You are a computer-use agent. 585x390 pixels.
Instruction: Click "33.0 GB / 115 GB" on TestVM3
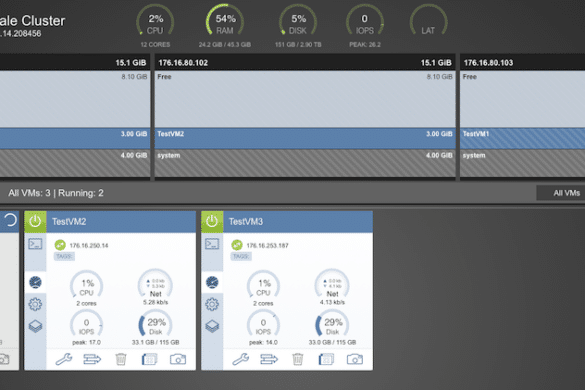[332, 342]
